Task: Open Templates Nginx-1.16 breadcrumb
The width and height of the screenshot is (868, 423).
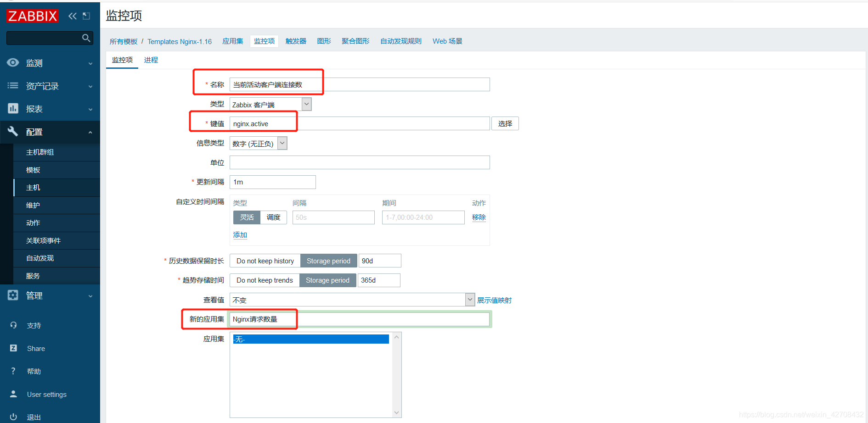Action: coord(180,42)
